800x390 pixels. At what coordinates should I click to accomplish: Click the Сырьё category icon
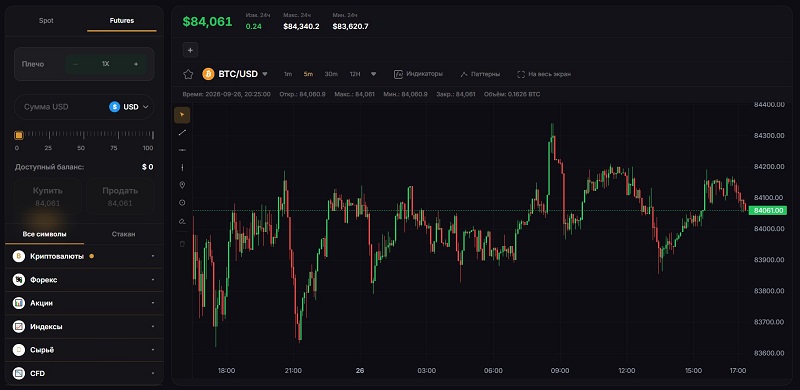(19, 350)
